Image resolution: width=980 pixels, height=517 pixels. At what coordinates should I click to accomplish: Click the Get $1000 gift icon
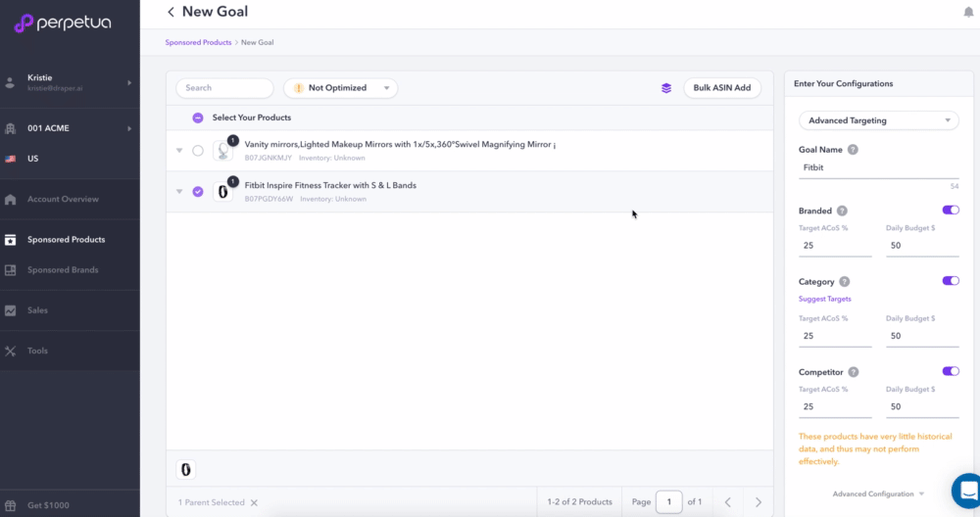[10, 505]
